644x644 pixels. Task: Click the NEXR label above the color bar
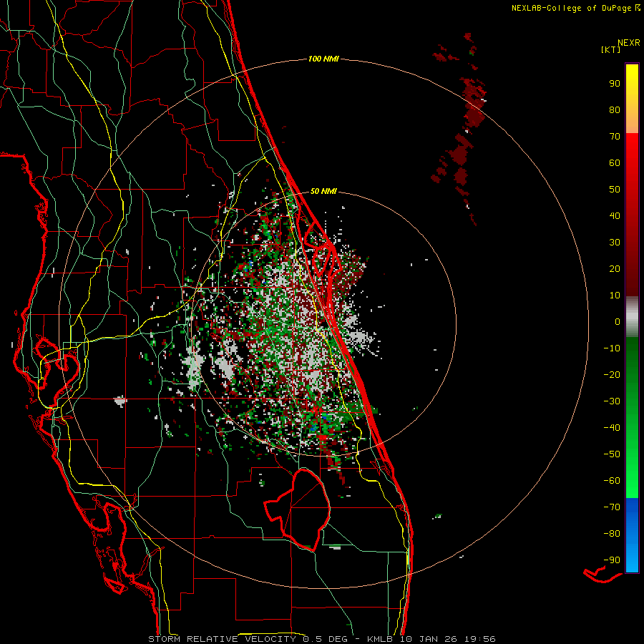[628, 42]
